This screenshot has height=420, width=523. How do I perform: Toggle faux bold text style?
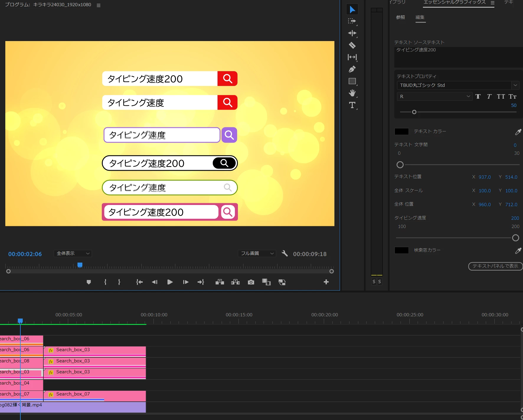click(478, 97)
